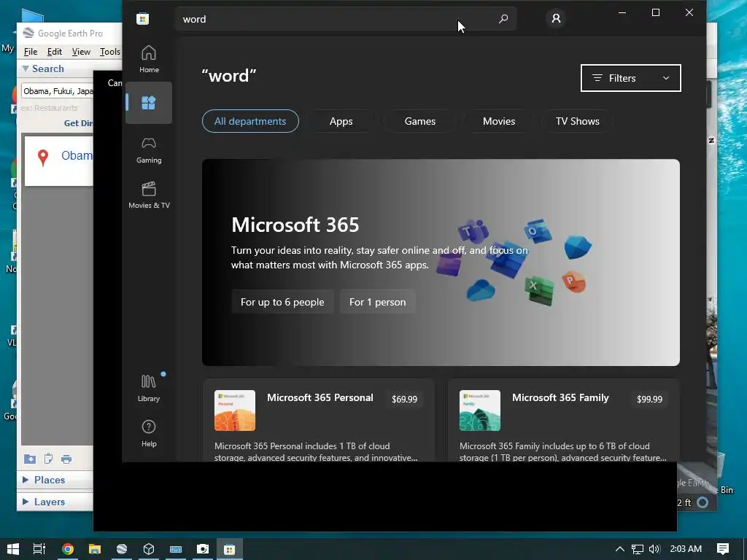The width and height of the screenshot is (747, 560).
Task: Click the 2:03 AM clock
Action: [x=686, y=549]
